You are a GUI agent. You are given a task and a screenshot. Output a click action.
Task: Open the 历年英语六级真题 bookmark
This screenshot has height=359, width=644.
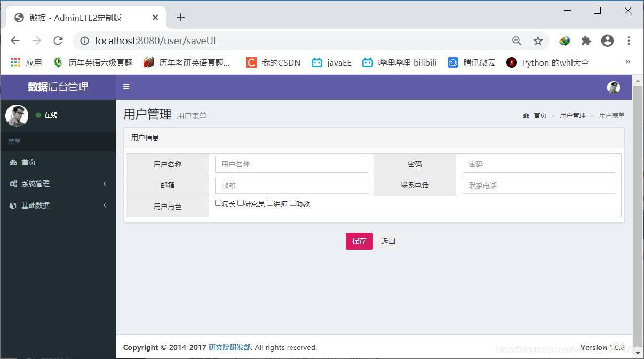click(x=93, y=62)
